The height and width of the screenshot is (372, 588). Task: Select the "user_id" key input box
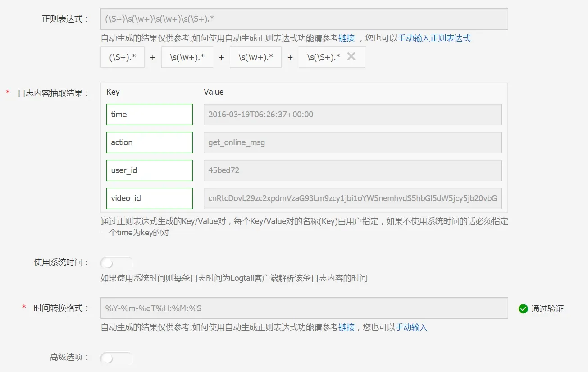coord(149,170)
